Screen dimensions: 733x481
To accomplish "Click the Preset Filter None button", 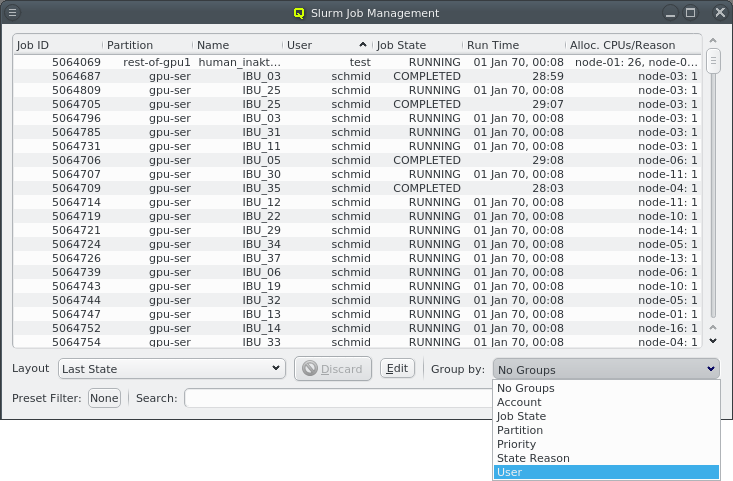I will (104, 398).
